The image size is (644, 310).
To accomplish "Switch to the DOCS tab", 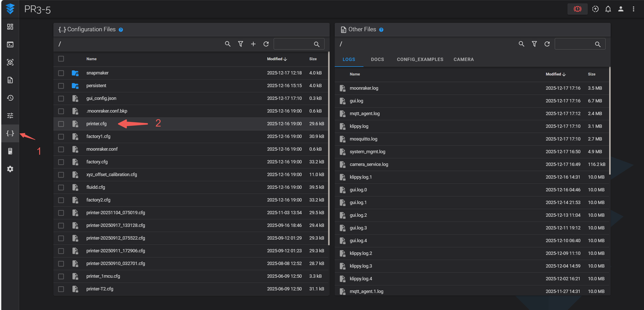I will point(377,59).
